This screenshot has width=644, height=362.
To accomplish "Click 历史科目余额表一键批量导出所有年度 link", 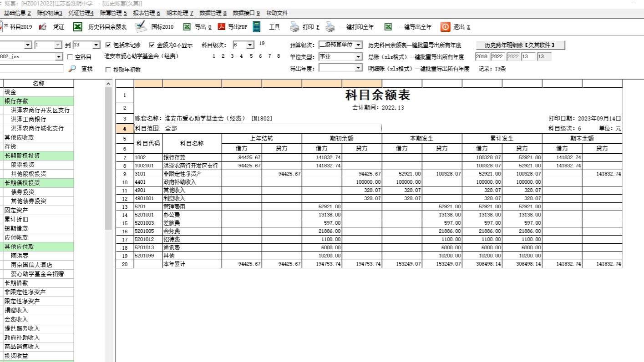I will tap(415, 45).
